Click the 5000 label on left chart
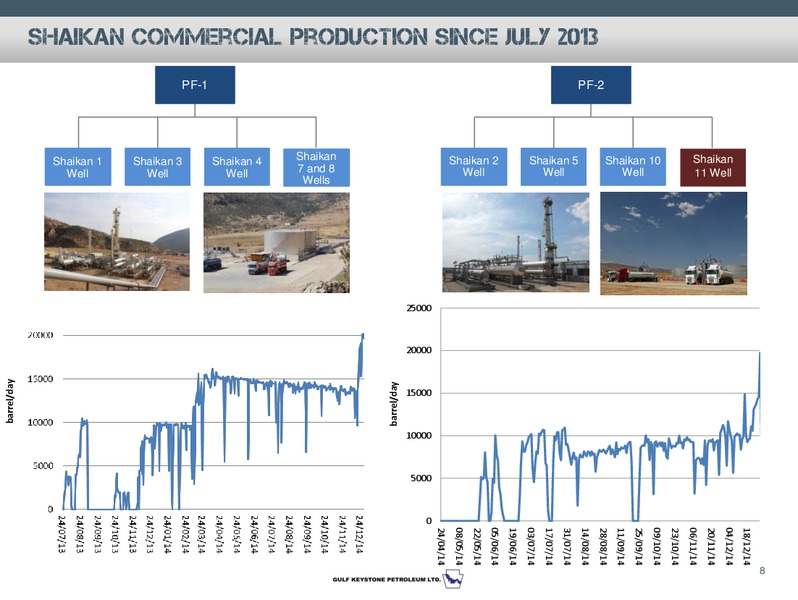Image resolution: width=798 pixels, height=600 pixels. coord(43,466)
